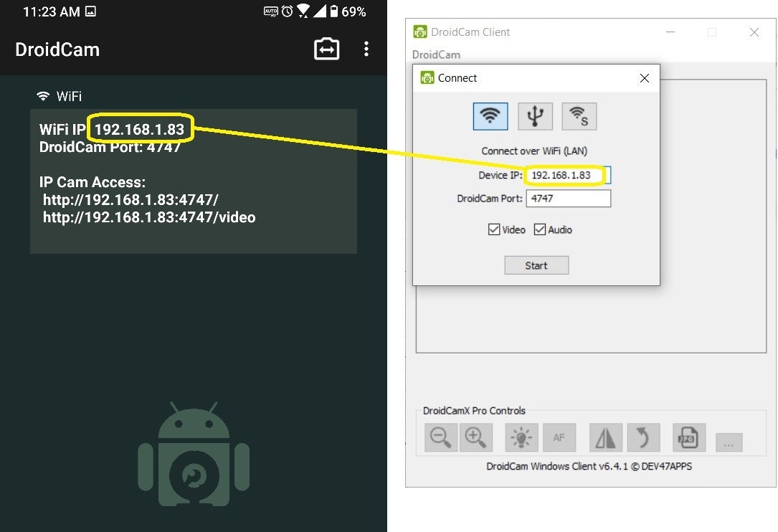Open more options via ellipsis button
Image resolution: width=778 pixels, height=532 pixels.
pyautogui.click(x=729, y=442)
